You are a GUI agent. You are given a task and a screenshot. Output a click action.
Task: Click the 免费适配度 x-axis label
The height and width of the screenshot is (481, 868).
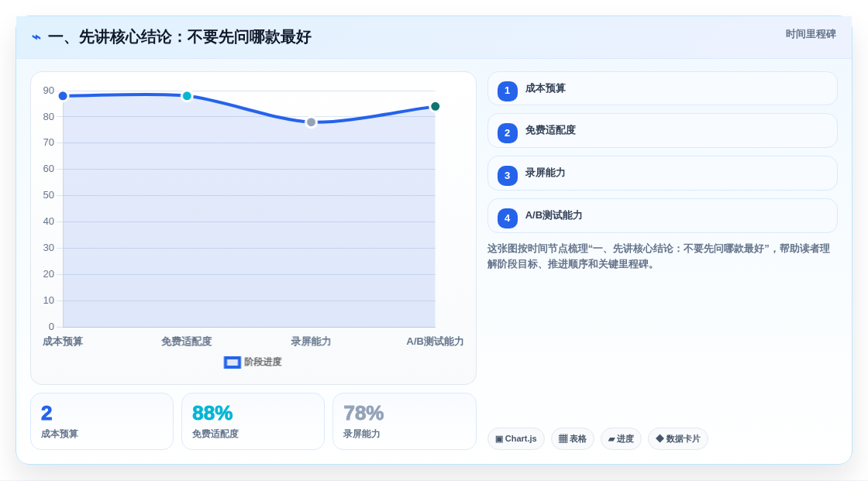click(x=187, y=342)
